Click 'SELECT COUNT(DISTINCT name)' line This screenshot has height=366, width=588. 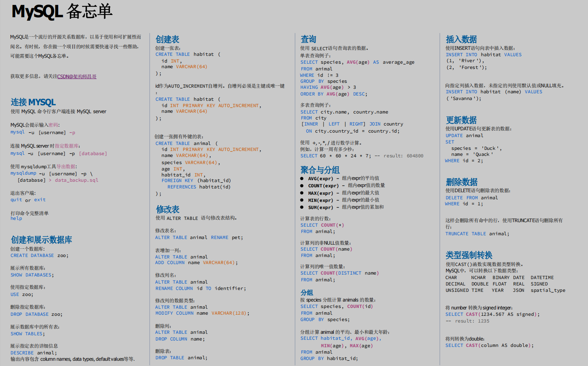click(x=340, y=273)
